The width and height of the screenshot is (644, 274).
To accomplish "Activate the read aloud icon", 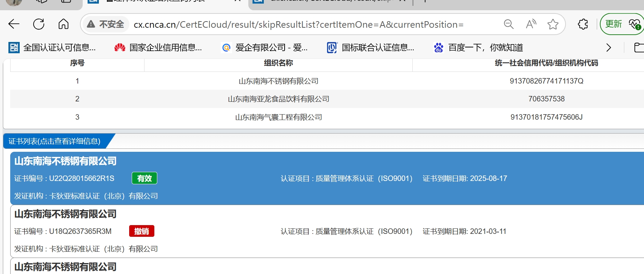I will [x=531, y=24].
